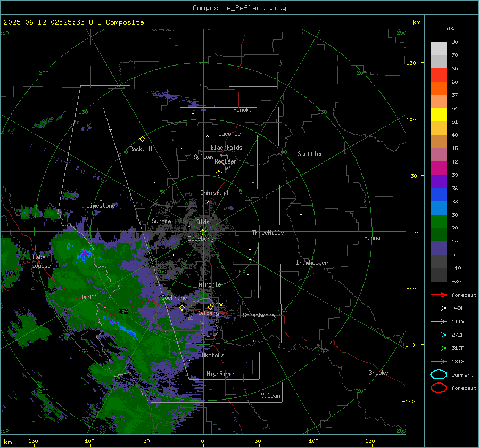Click the yellow diamond marker near RockyMH
479x448 pixels.
pos(142,139)
